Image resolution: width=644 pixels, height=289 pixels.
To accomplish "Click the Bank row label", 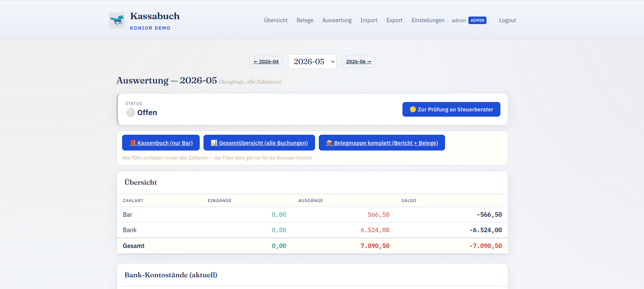I will pyautogui.click(x=130, y=230).
